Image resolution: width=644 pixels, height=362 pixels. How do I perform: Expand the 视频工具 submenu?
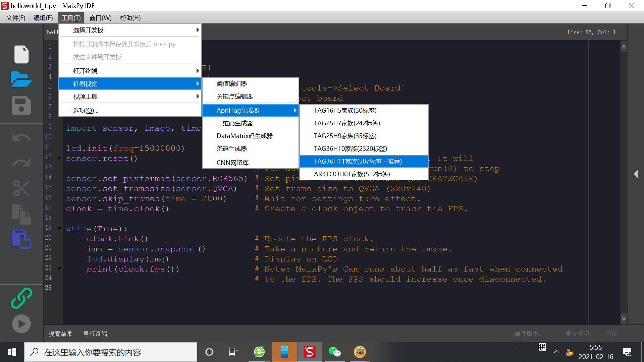click(130, 97)
